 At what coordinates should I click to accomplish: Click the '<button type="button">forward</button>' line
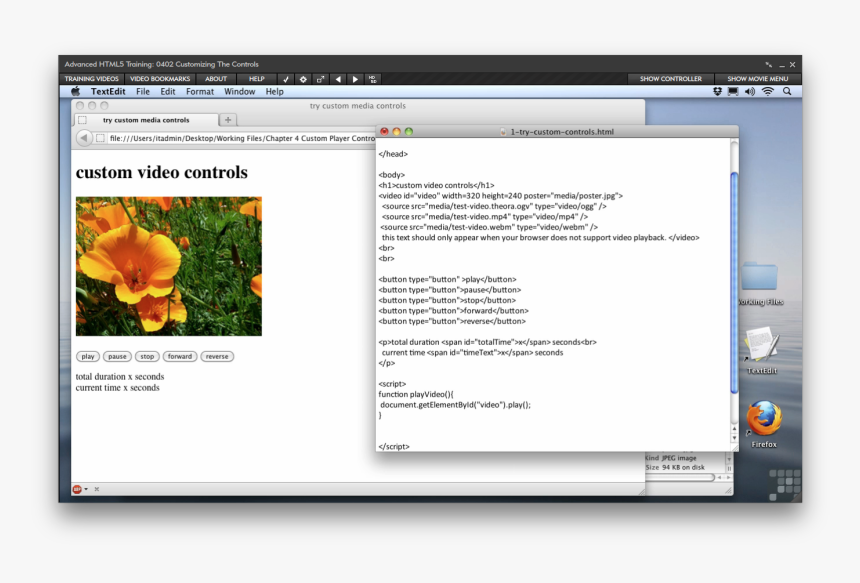tap(454, 311)
